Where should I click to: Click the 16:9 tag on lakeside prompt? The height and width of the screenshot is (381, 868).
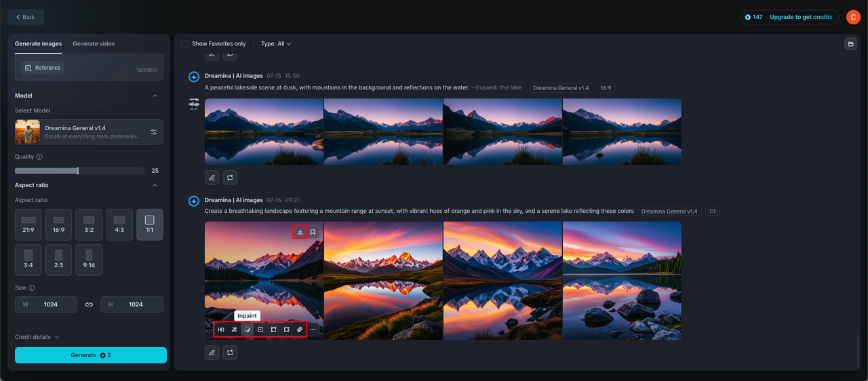[606, 88]
